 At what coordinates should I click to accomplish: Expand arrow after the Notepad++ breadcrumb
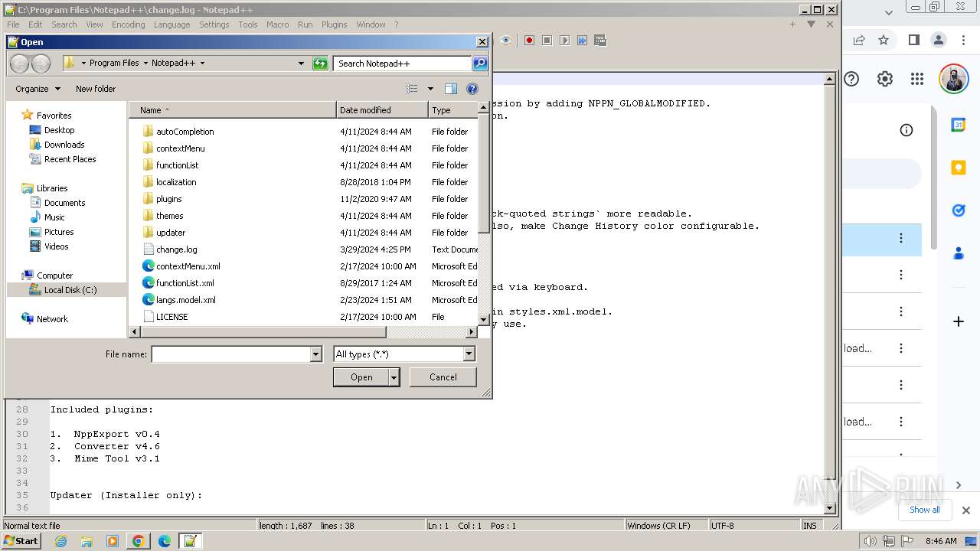203,64
